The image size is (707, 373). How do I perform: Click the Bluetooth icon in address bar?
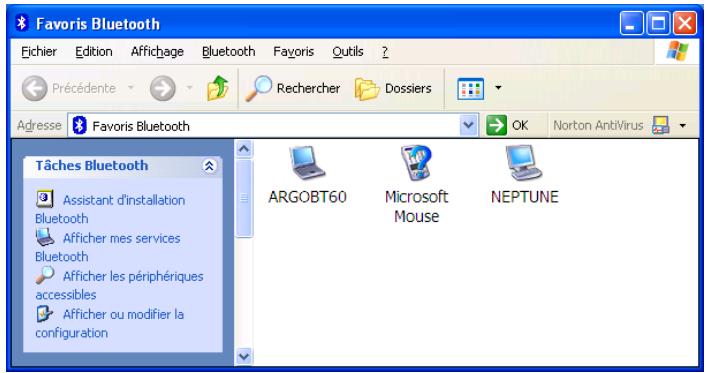coord(79,125)
